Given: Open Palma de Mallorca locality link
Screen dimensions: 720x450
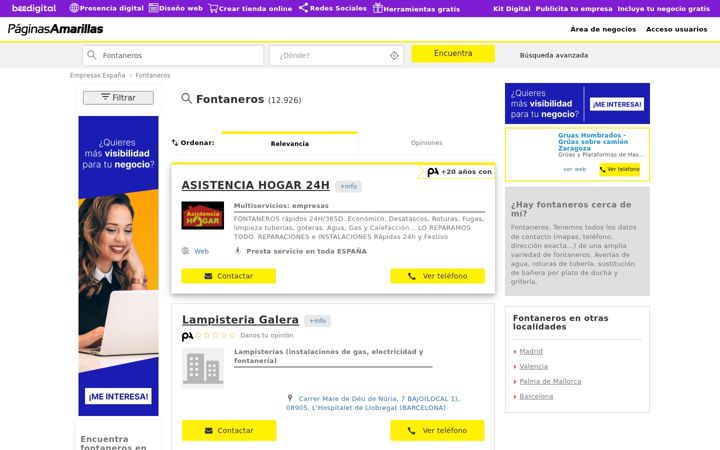Looking at the screenshot, I should point(550,381).
